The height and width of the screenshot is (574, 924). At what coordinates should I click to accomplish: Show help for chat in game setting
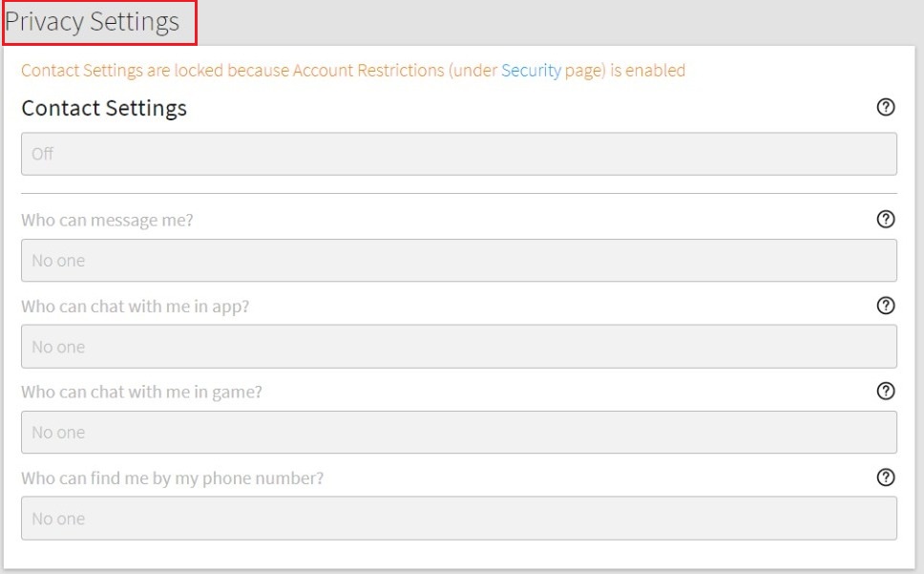(885, 391)
